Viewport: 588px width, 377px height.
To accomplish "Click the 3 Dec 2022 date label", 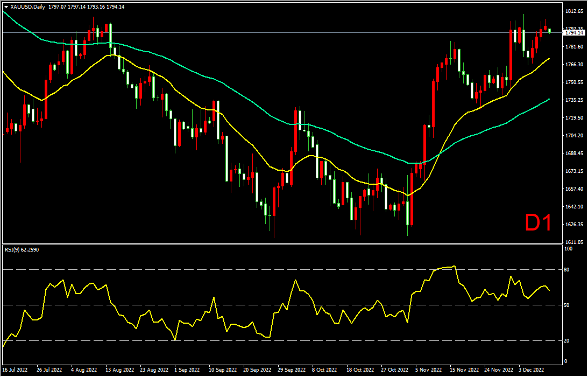I will pyautogui.click(x=532, y=370).
